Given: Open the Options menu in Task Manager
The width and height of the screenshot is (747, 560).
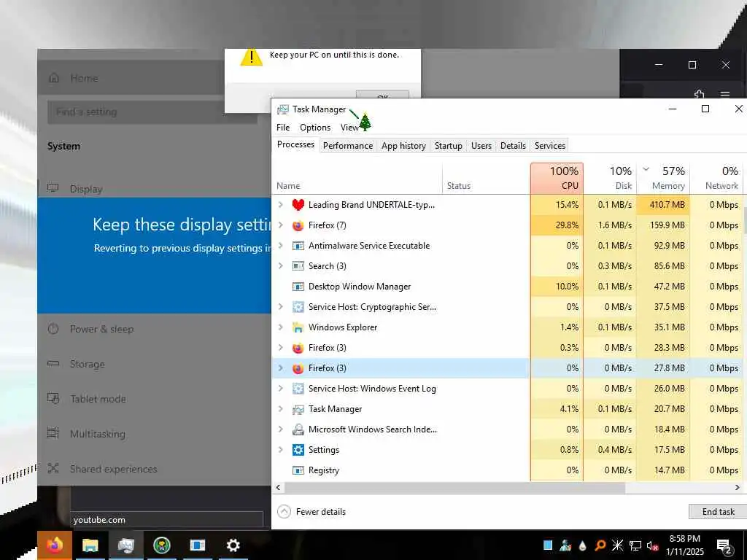Looking at the screenshot, I should tap(315, 128).
